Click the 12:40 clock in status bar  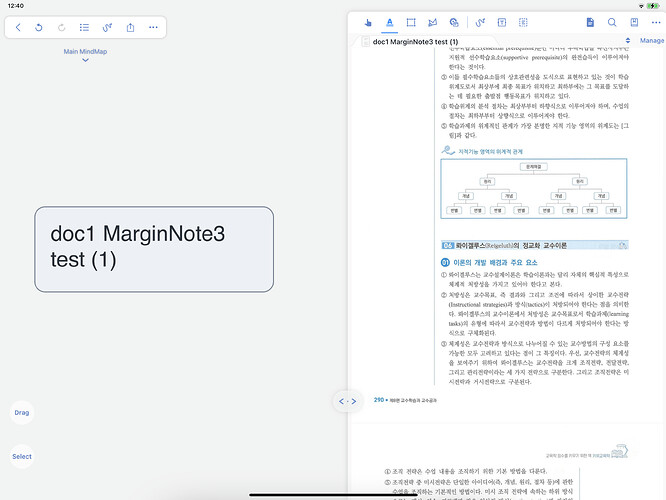click(x=16, y=6)
